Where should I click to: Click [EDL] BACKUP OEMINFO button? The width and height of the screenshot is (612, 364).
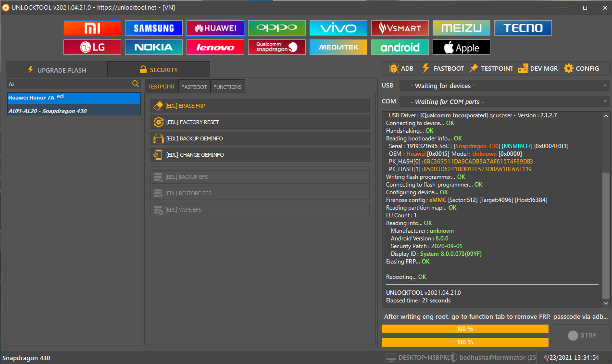tap(260, 138)
